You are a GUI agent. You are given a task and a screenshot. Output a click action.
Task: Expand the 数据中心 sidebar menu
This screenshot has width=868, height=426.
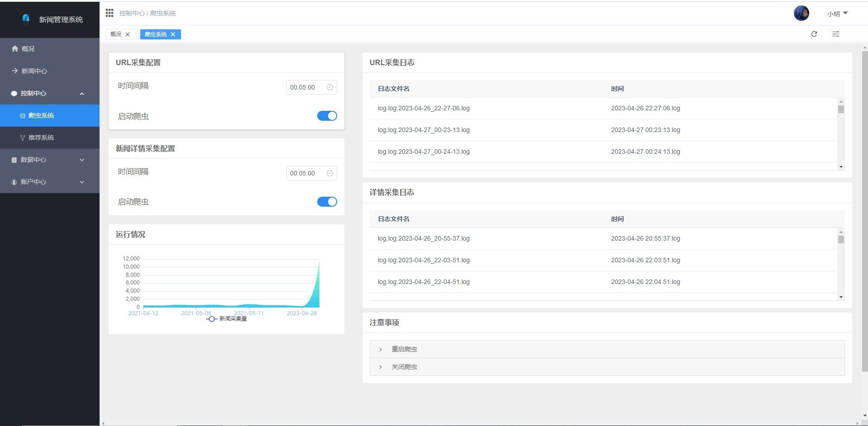[49, 160]
